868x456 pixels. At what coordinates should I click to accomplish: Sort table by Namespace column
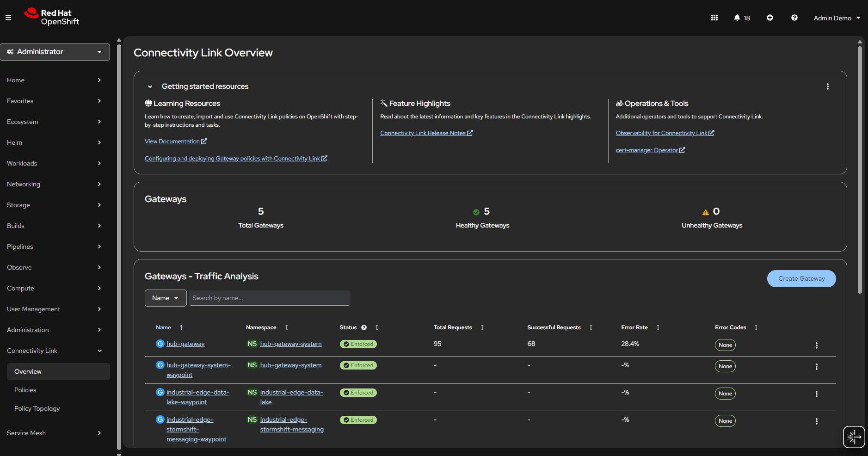pyautogui.click(x=287, y=327)
